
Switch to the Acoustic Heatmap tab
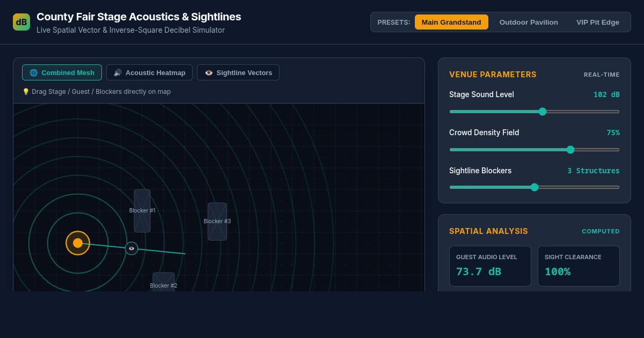tap(149, 72)
